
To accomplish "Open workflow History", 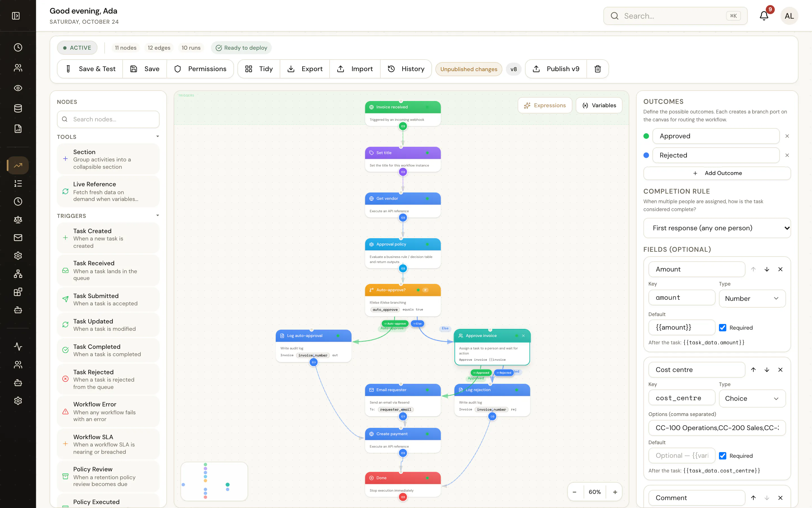I will (406, 69).
